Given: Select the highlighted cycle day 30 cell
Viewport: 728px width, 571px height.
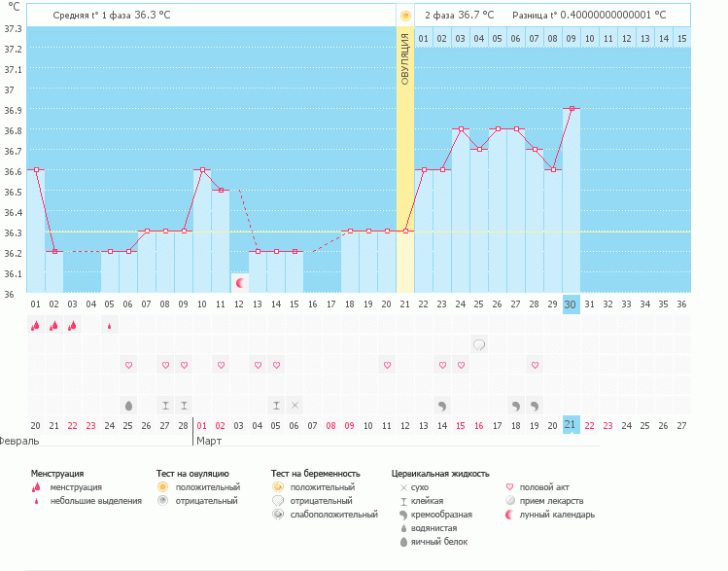Looking at the screenshot, I should coord(572,303).
